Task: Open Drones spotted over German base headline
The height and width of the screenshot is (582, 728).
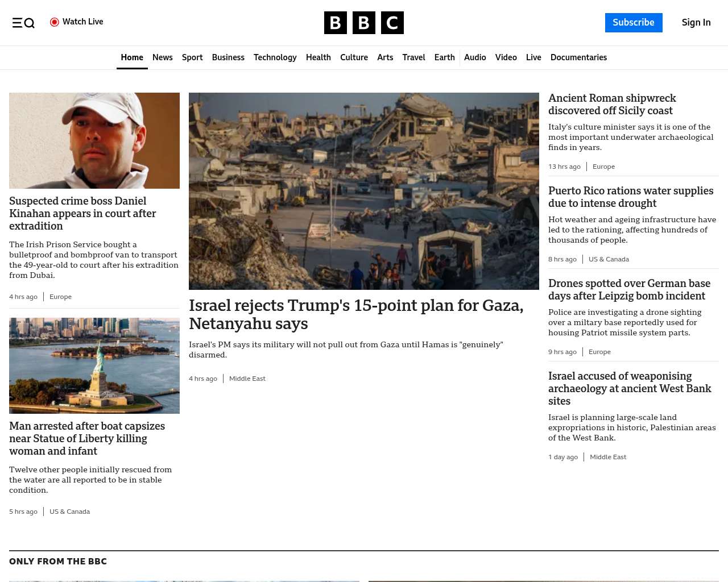Action: (x=629, y=289)
